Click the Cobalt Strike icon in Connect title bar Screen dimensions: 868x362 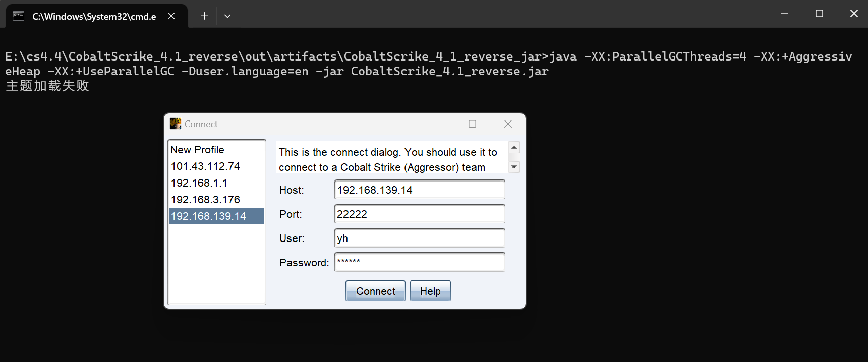click(x=176, y=124)
